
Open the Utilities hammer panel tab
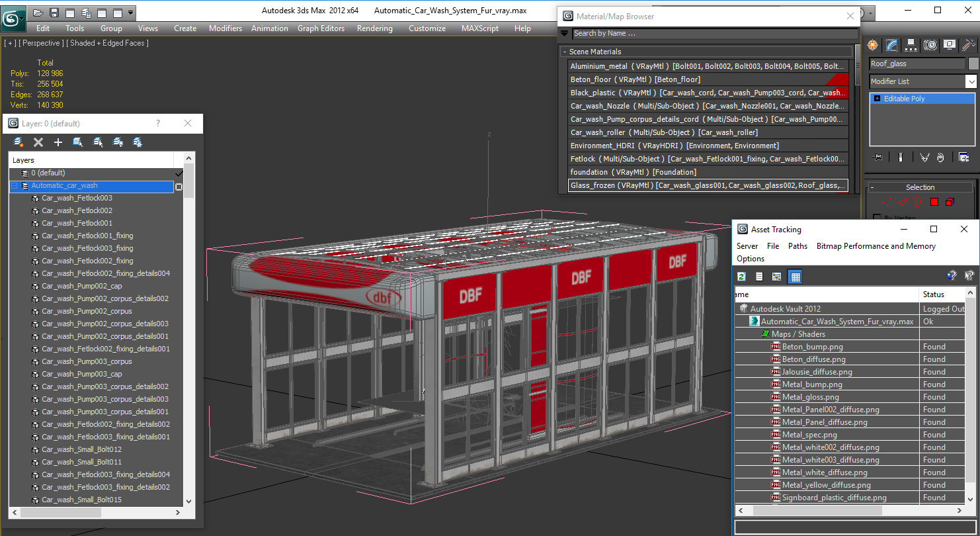click(969, 45)
